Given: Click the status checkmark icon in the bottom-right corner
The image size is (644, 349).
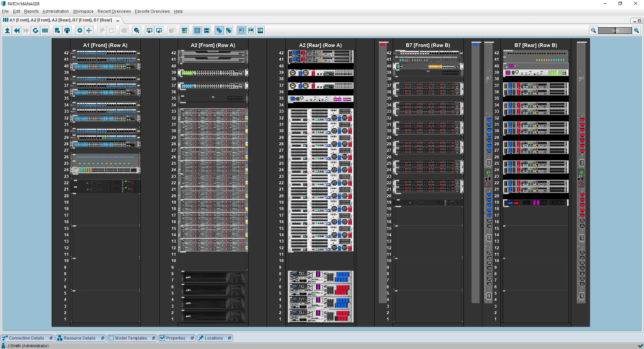Looking at the screenshot, I should tap(640, 346).
